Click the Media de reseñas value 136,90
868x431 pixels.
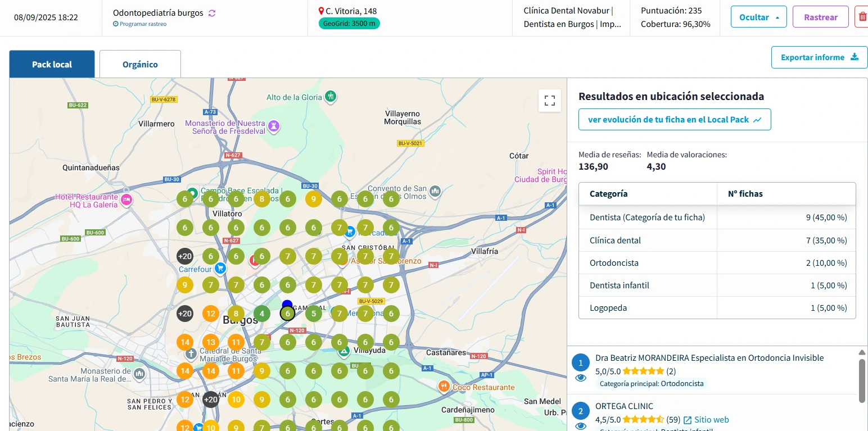tap(593, 166)
